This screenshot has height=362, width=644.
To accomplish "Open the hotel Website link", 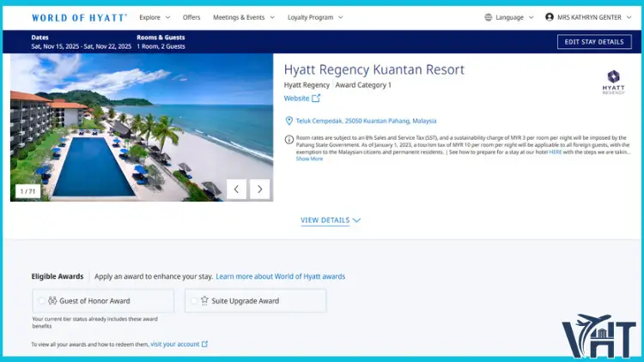I will tap(296, 99).
